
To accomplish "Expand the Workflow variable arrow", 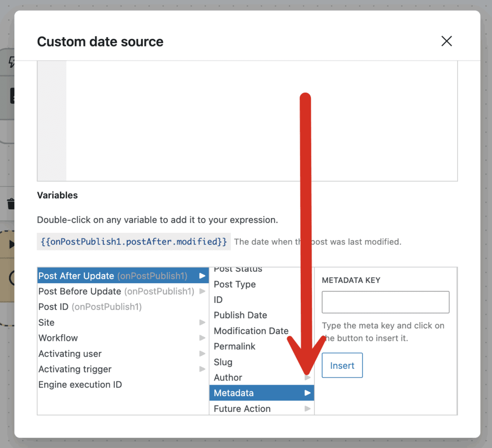I will [x=202, y=338].
